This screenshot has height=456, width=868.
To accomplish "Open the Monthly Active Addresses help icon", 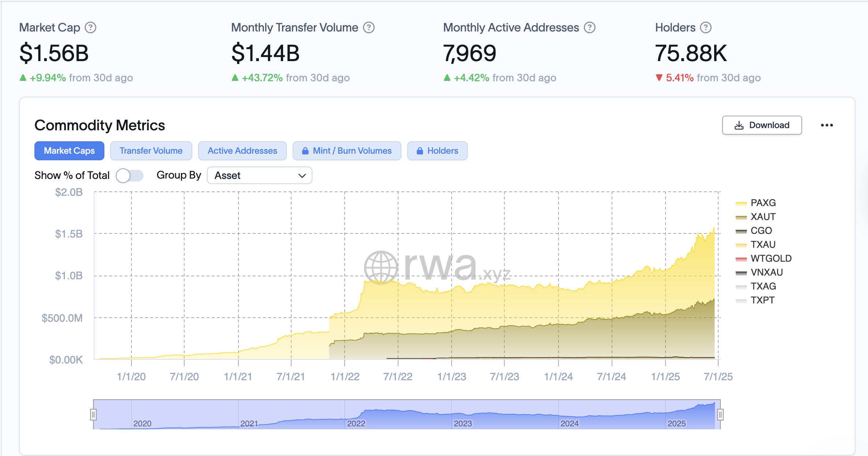I will 589,27.
